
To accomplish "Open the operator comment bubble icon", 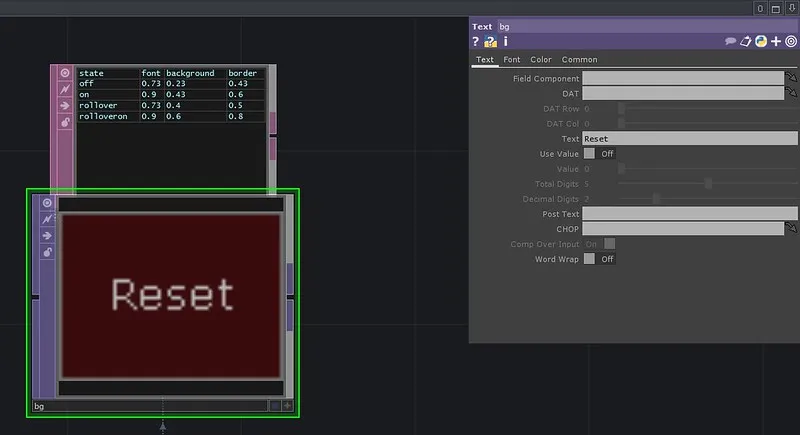I will [731, 42].
